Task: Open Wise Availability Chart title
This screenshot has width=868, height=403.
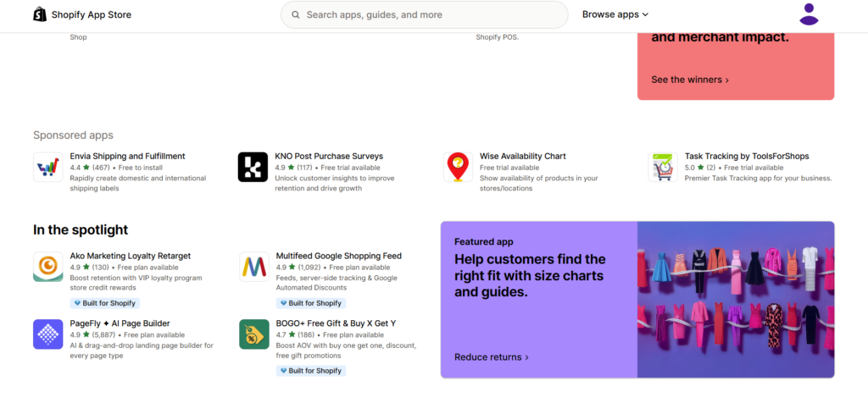Action: [522, 157]
